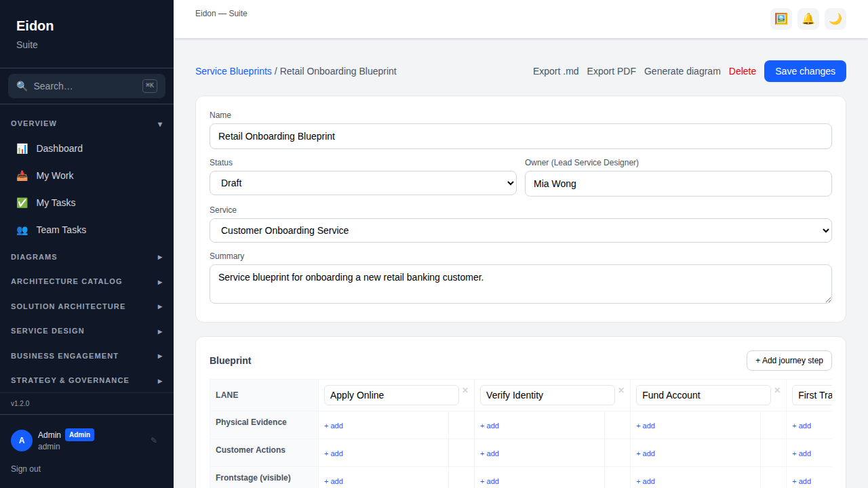Remove the Verify Identity step with X
The image size is (868, 488).
click(x=621, y=390)
